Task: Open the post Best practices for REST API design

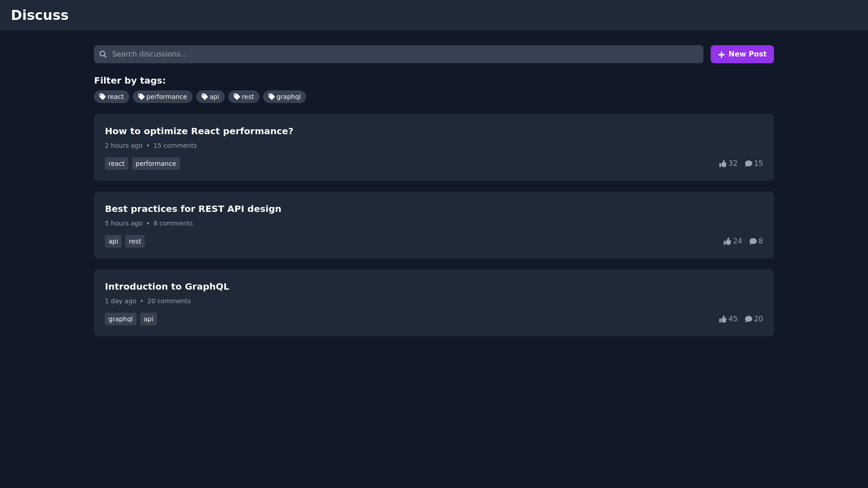Action: click(x=193, y=209)
